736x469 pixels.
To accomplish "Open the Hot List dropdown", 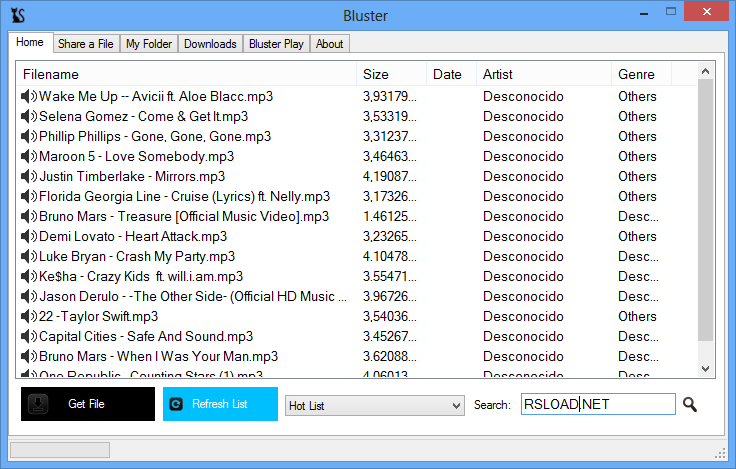I will (x=375, y=406).
